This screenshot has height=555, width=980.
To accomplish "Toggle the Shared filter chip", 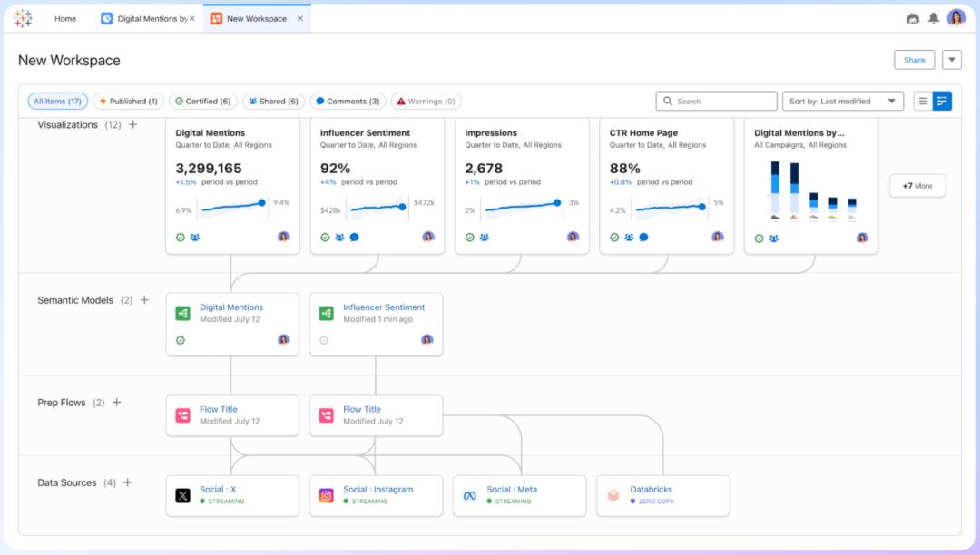I will (273, 102).
